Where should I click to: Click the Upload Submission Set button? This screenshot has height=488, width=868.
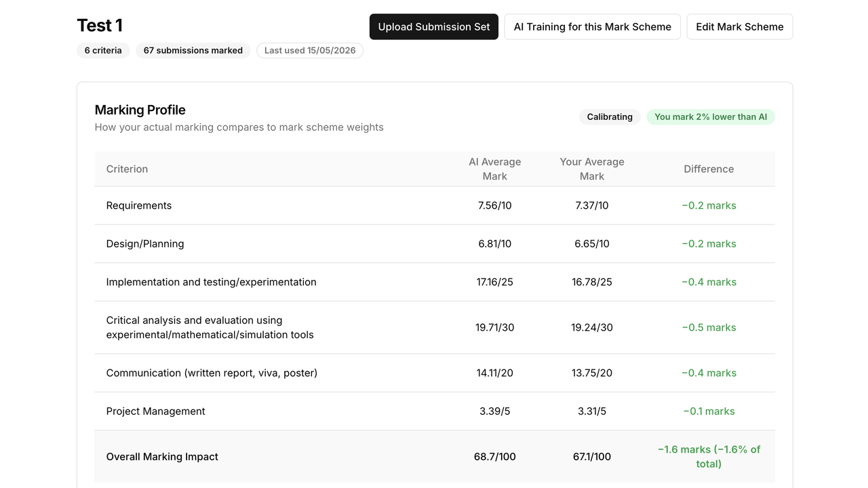434,27
